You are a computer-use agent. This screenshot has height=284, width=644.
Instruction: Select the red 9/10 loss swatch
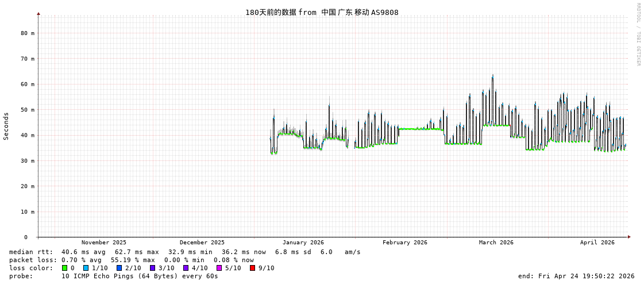click(252, 268)
